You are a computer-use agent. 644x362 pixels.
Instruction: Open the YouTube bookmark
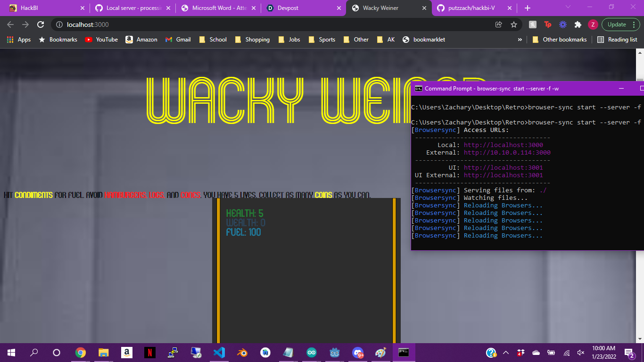pyautogui.click(x=101, y=40)
